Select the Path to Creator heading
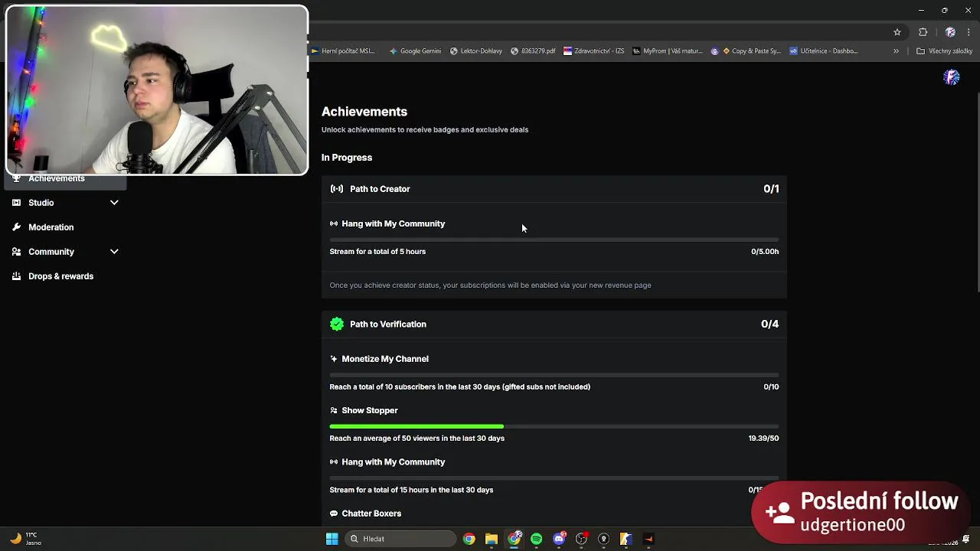Screen dimensions: 980x551 coord(380,189)
